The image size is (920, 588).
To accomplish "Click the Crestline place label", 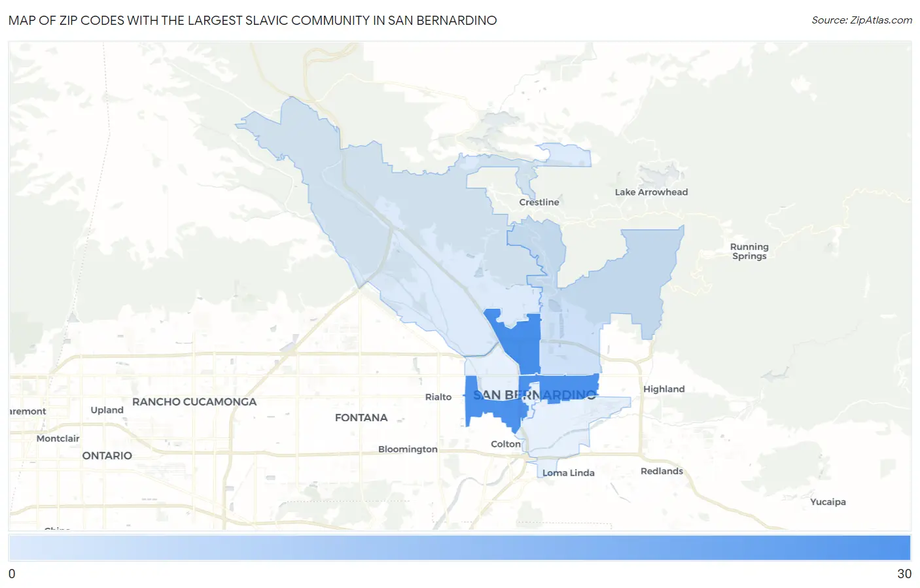I will click(539, 202).
